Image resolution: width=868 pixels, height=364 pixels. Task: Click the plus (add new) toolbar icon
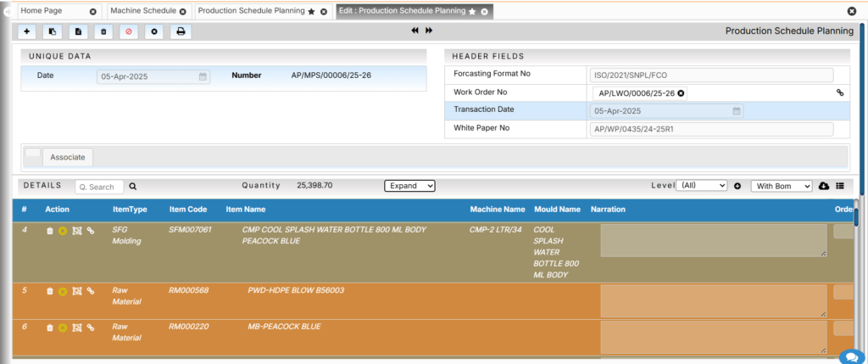click(26, 31)
